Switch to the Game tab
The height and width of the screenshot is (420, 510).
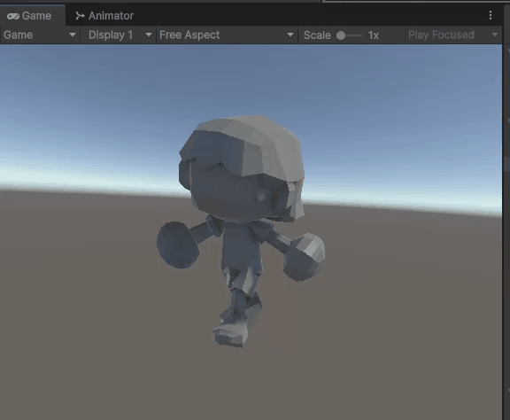(32, 16)
